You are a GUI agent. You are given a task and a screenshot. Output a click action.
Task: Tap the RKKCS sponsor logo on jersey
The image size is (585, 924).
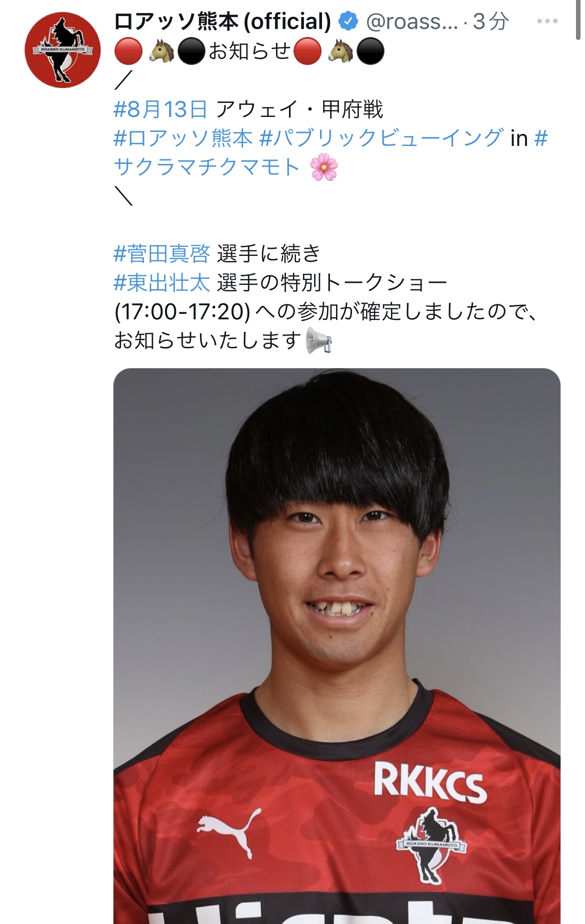[429, 782]
